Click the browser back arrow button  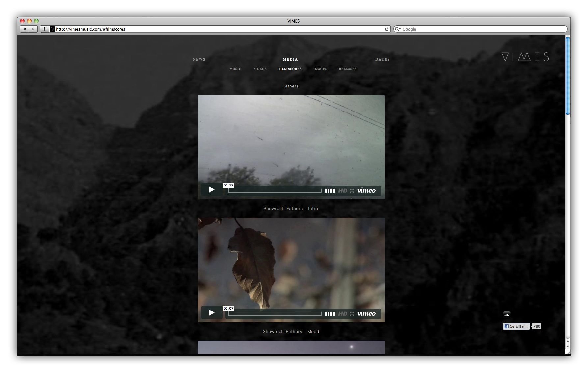coord(25,29)
